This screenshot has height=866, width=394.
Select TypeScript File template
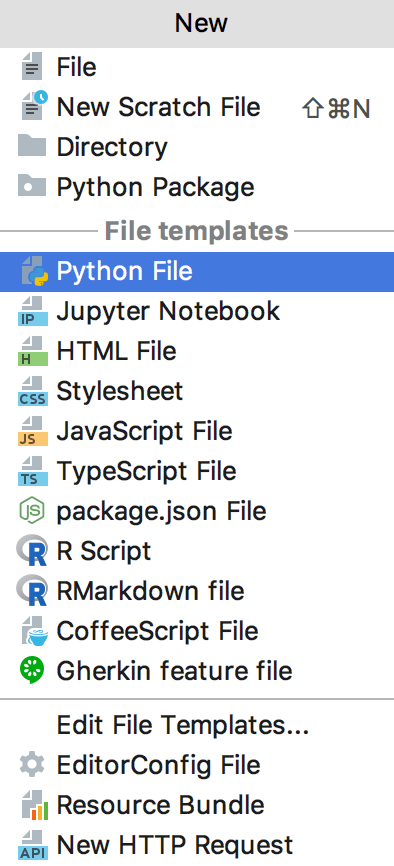click(197, 471)
